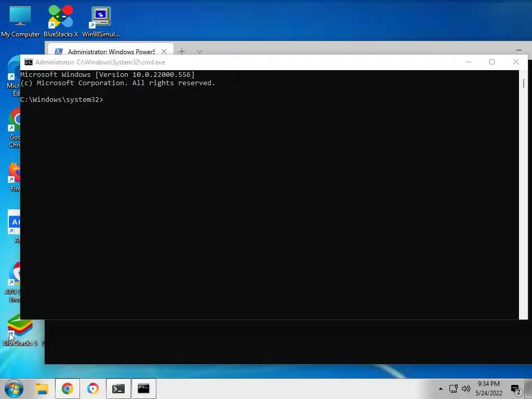Click the cmd.exe title bar icon
532x399 pixels.
29,62
